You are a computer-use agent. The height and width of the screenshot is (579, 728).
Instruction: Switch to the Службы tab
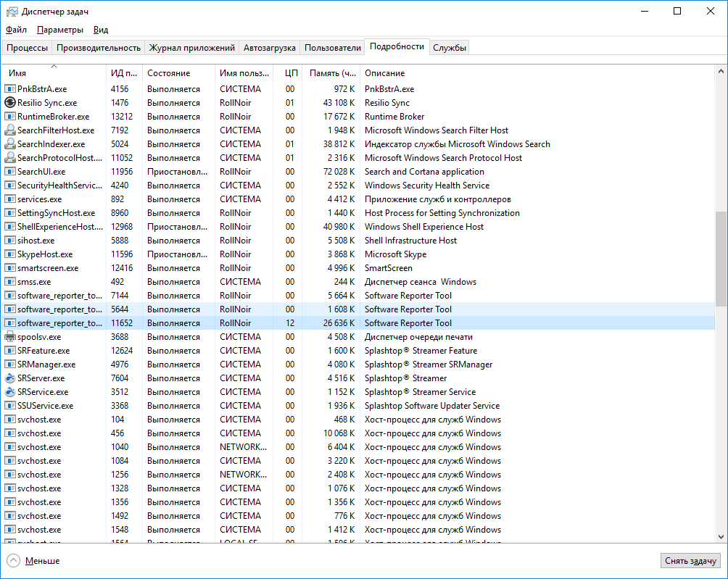tap(450, 48)
